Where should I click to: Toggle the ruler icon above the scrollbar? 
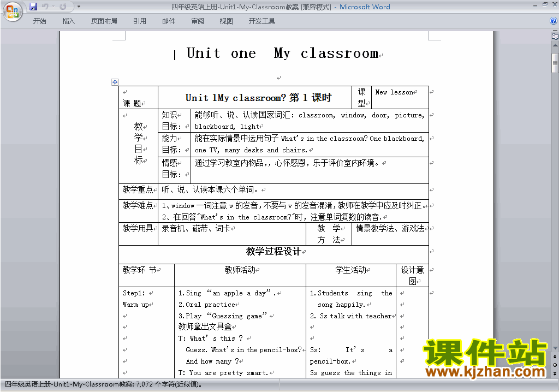tap(555, 37)
